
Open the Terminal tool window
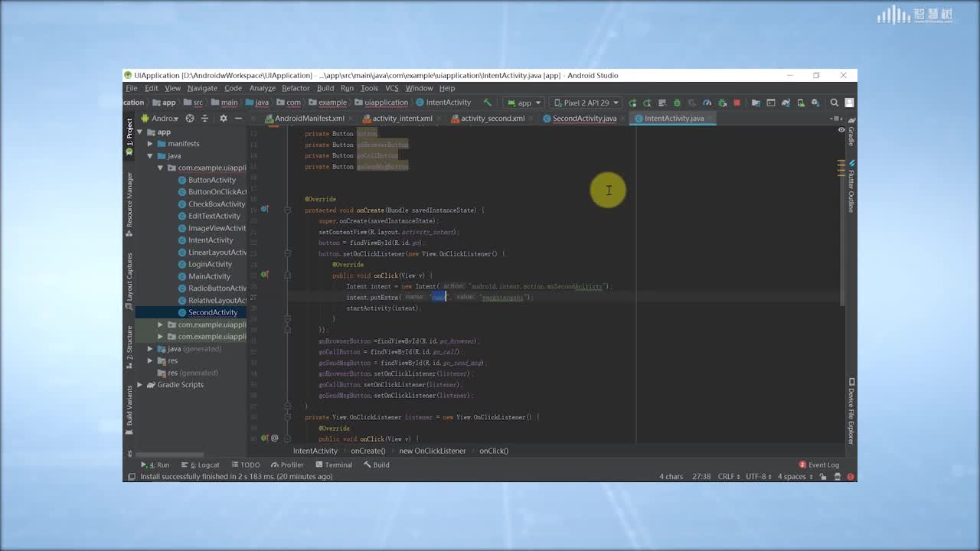point(334,465)
